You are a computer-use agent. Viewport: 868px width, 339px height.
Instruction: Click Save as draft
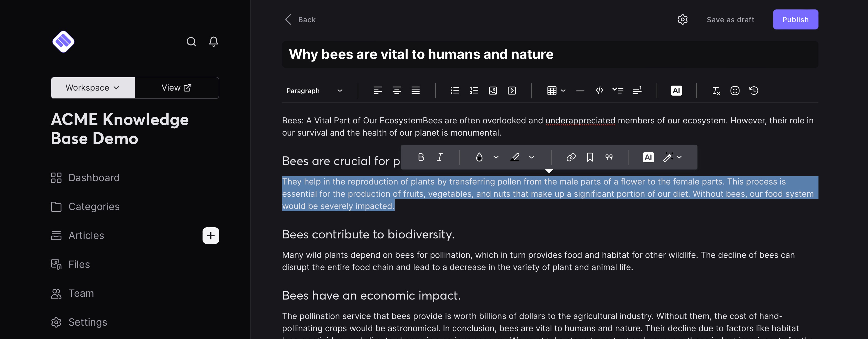pos(730,19)
